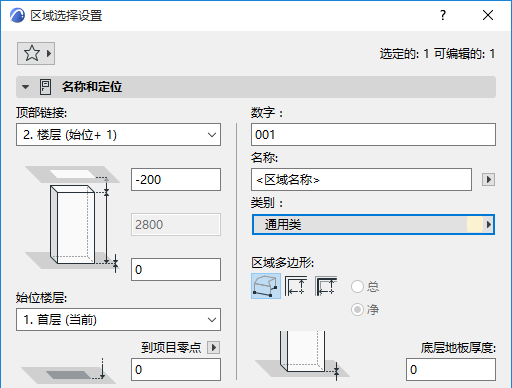
Task: Click the 通用类 category color swatch
Action: pos(475,225)
